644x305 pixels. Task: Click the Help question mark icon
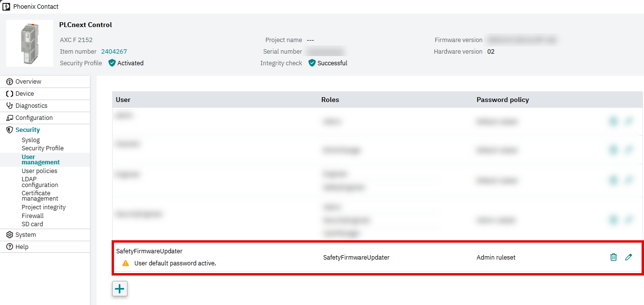click(10, 247)
